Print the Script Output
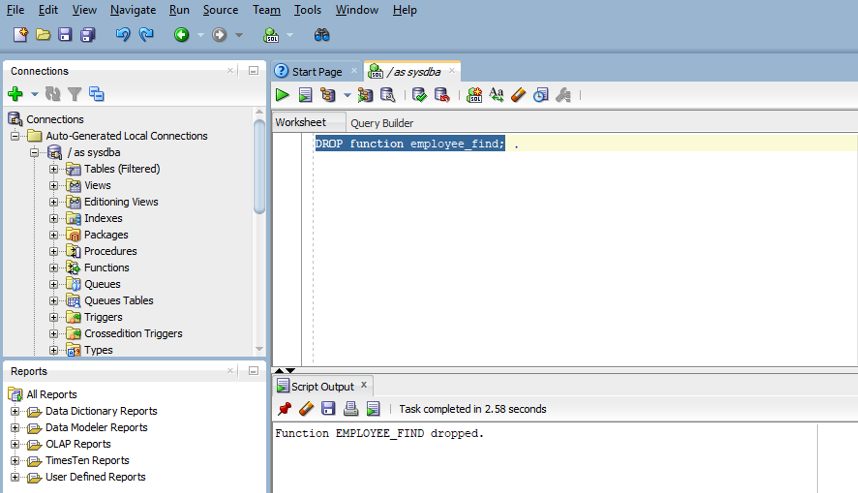The width and height of the screenshot is (858, 493). tap(351, 409)
